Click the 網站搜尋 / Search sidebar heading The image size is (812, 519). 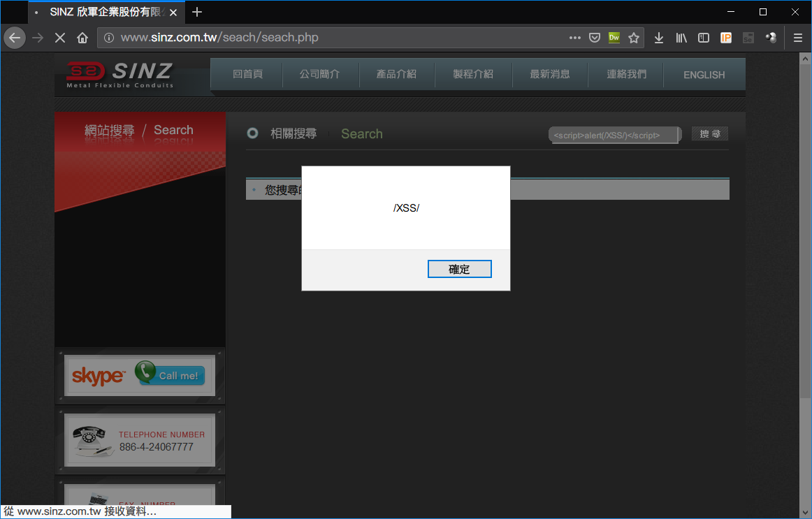pyautogui.click(x=139, y=131)
